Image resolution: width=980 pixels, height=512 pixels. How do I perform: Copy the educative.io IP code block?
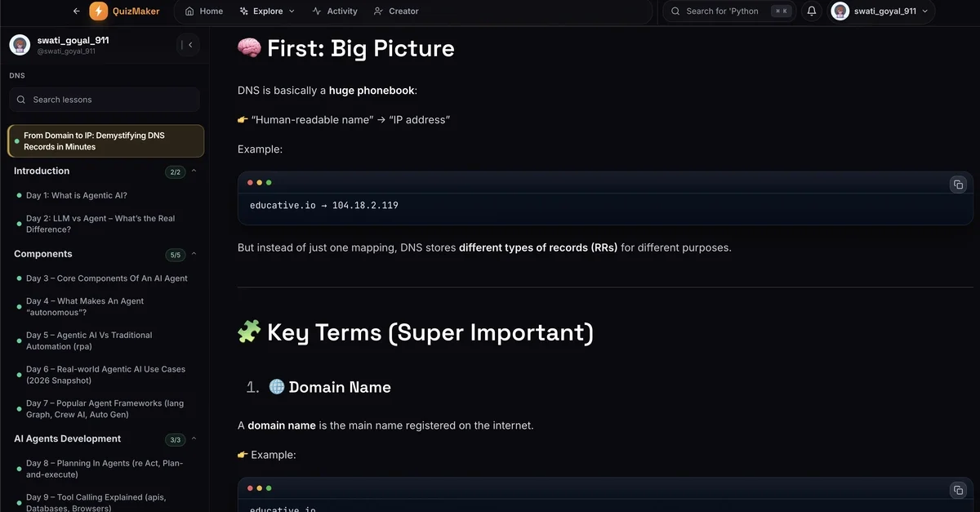tap(958, 185)
